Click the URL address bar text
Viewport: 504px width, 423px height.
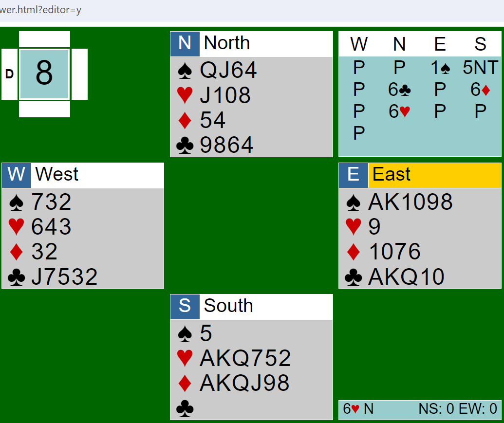(40, 10)
